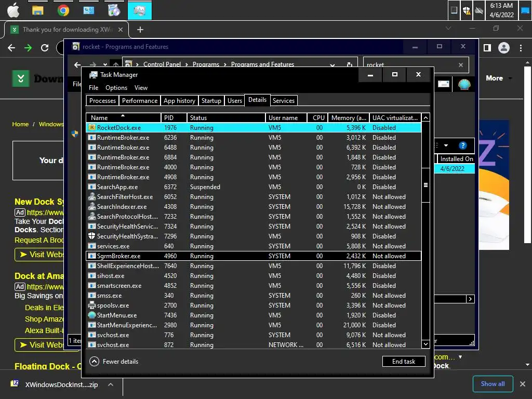The width and height of the screenshot is (532, 399).
Task: Click the StartMenu.exe shell icon
Action: pyautogui.click(x=91, y=315)
